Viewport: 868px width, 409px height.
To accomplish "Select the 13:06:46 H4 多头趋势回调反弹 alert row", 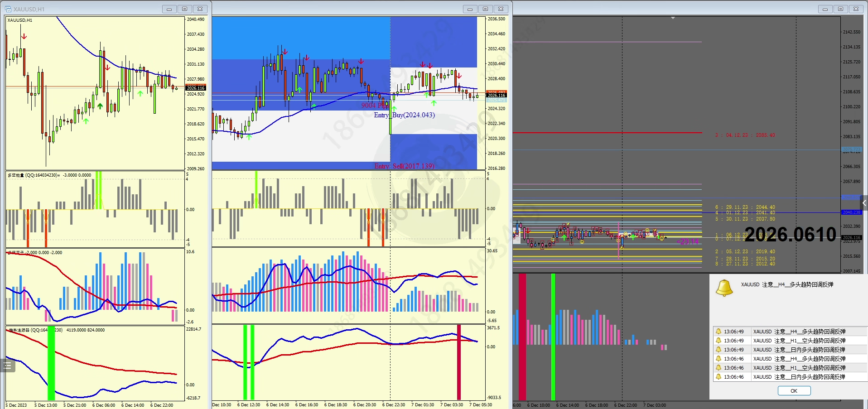I will click(x=790, y=359).
